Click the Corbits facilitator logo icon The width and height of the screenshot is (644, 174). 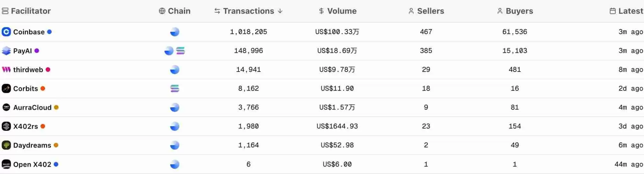point(6,88)
